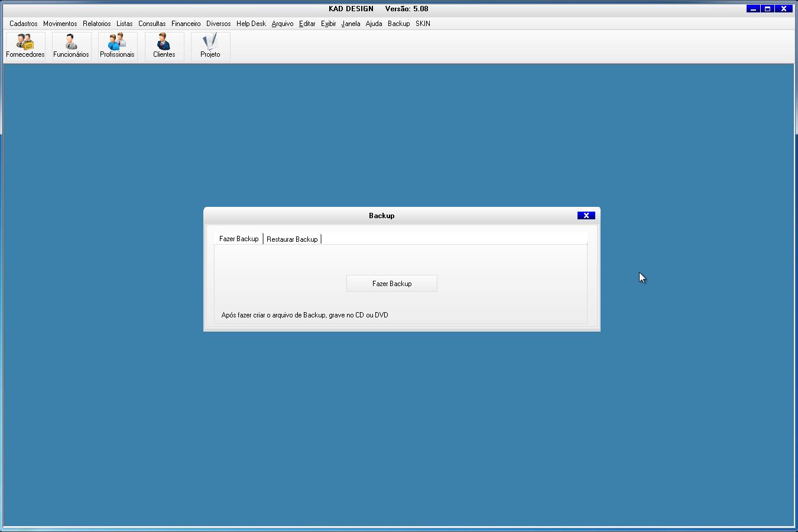Open the Diversos menu
The height and width of the screenshot is (532, 798).
click(x=218, y=24)
